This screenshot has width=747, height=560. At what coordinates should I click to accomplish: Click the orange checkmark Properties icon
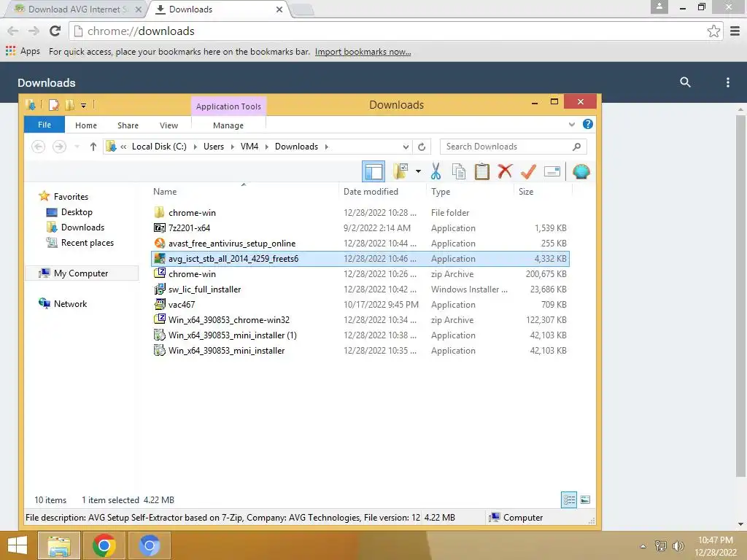click(528, 171)
